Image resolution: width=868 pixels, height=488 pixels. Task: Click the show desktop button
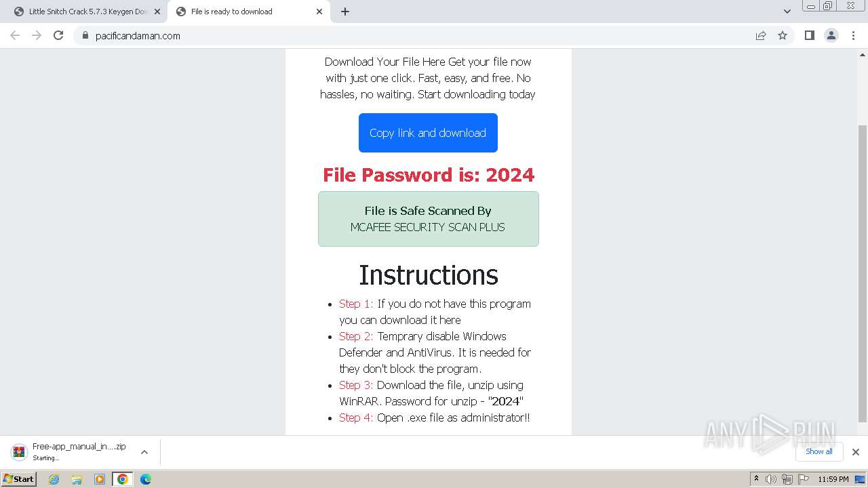tap(861, 479)
